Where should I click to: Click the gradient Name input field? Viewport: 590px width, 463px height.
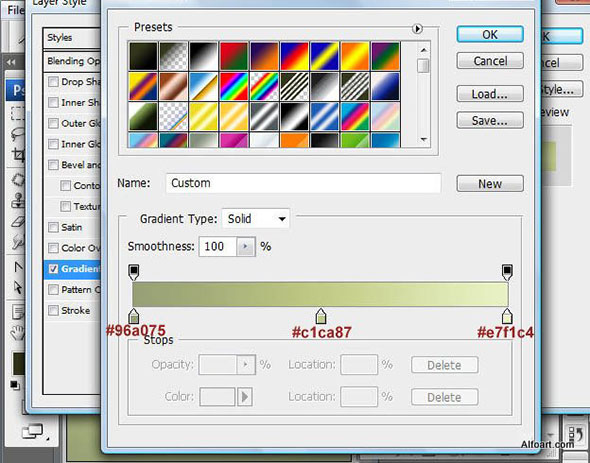pos(303,183)
